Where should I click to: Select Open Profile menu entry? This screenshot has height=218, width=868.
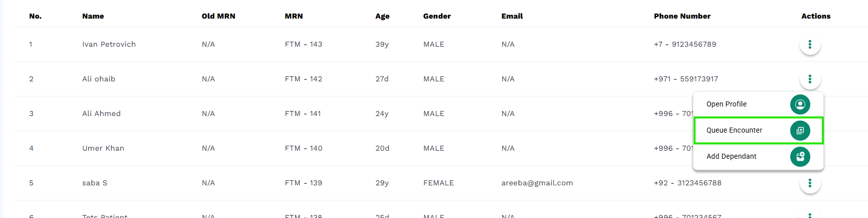coord(758,104)
